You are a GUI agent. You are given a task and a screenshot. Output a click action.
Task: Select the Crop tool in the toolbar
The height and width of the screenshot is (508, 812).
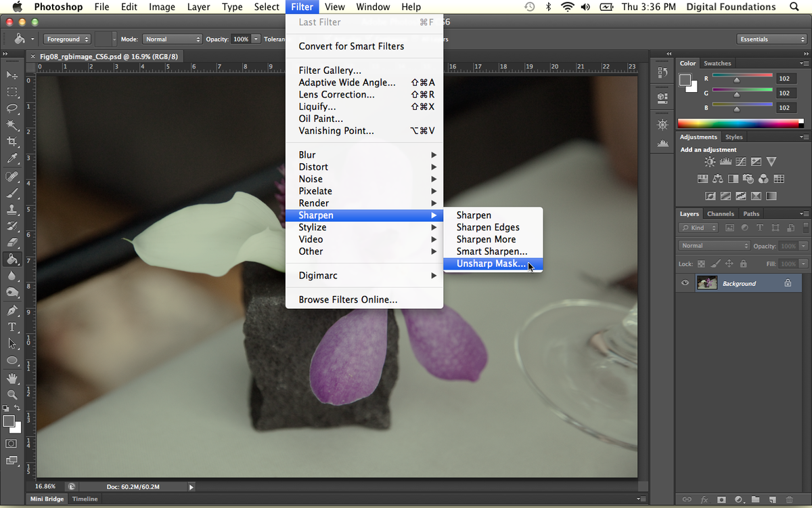[12, 142]
